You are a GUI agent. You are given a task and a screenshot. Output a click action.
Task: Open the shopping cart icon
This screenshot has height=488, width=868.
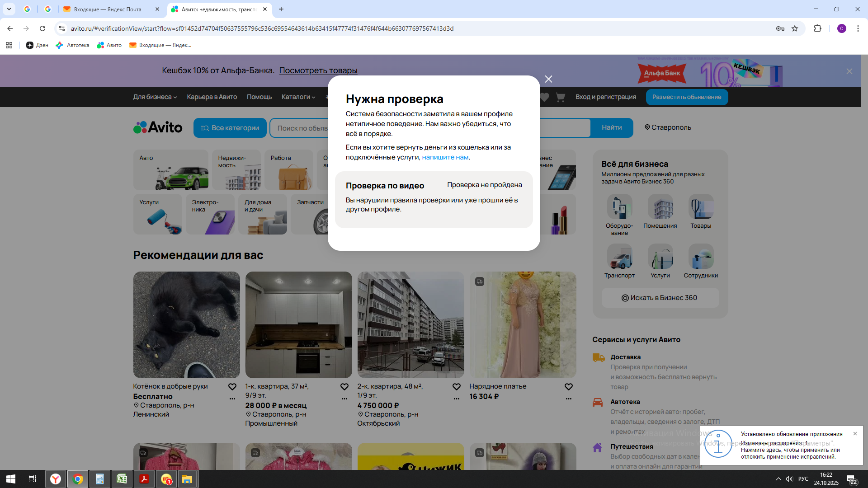pyautogui.click(x=560, y=97)
